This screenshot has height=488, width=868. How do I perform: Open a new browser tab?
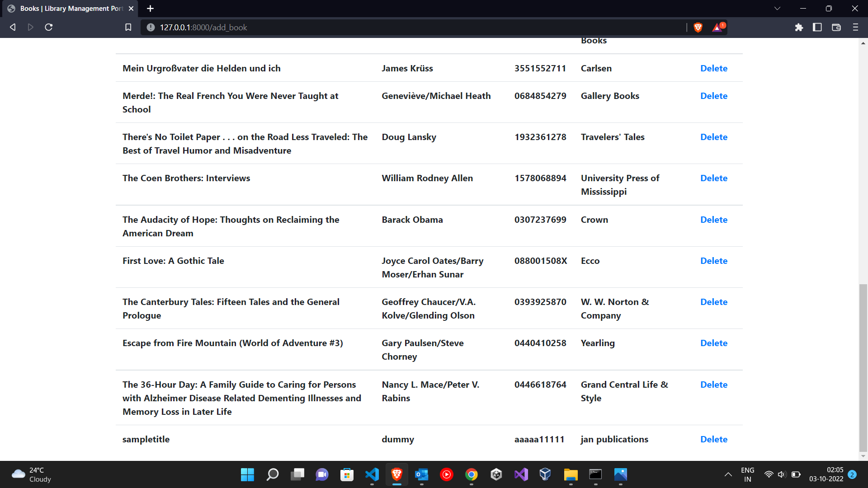click(151, 8)
